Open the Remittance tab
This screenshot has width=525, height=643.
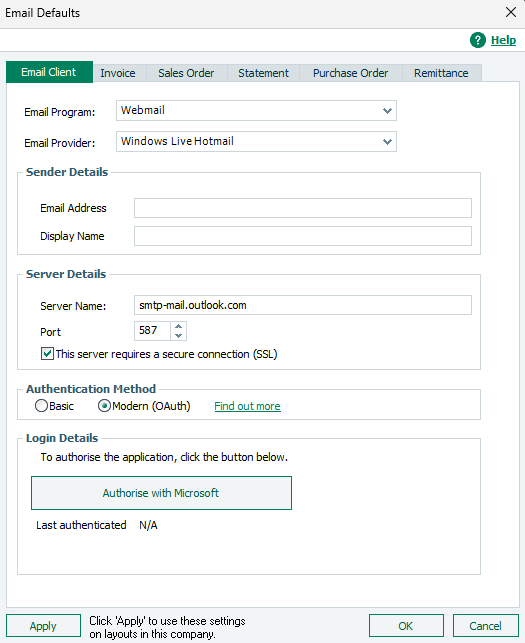441,73
